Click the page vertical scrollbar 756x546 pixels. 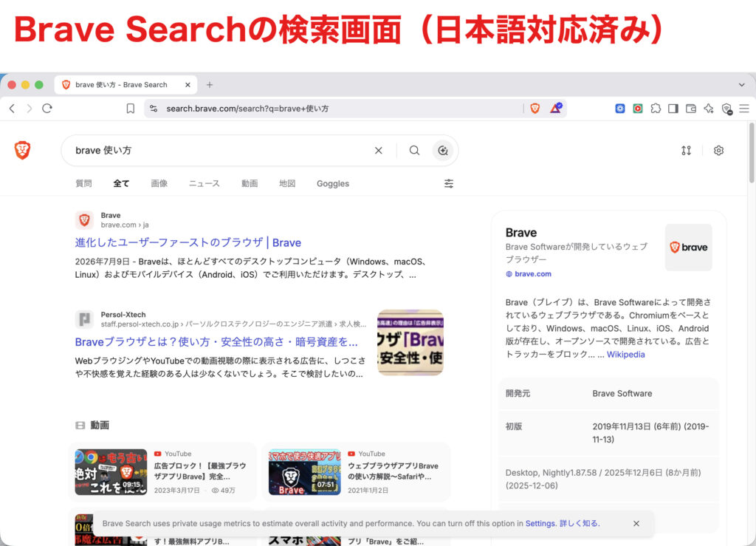point(751,153)
